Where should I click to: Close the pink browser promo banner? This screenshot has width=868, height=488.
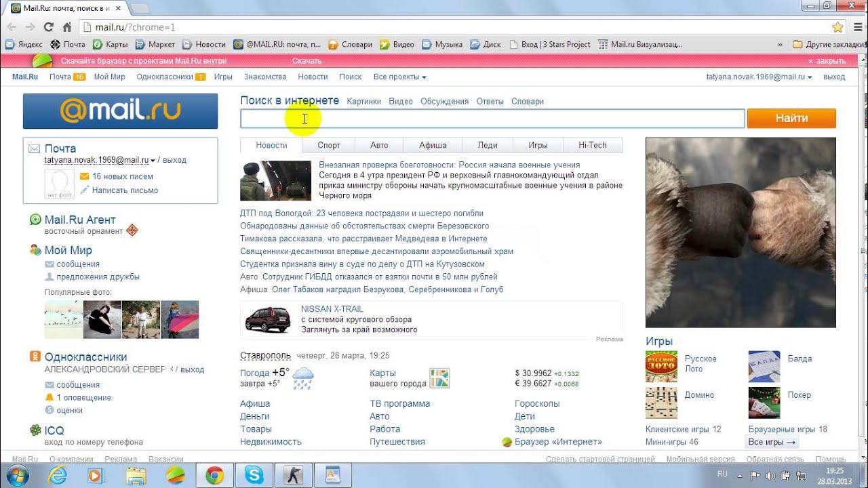(827, 61)
